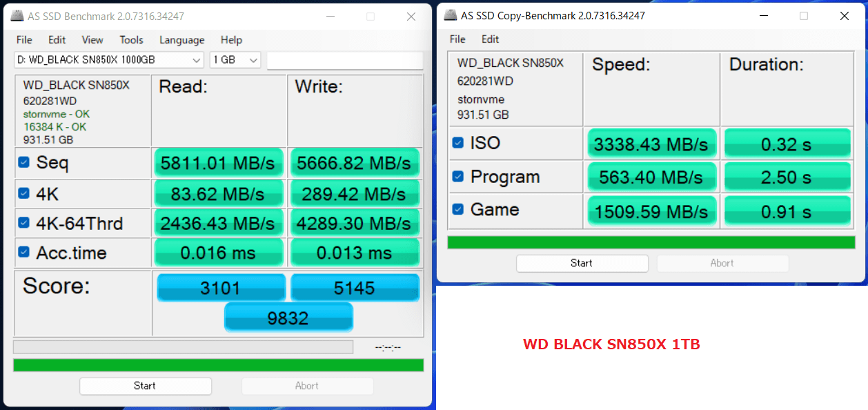Open the drive selection dropdown D: WD_BLACK SN850X

click(x=109, y=60)
